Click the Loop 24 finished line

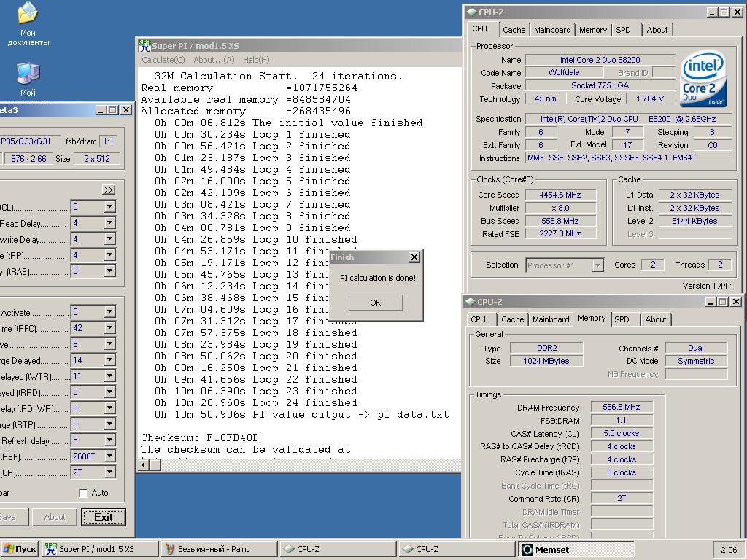[x=255, y=402]
